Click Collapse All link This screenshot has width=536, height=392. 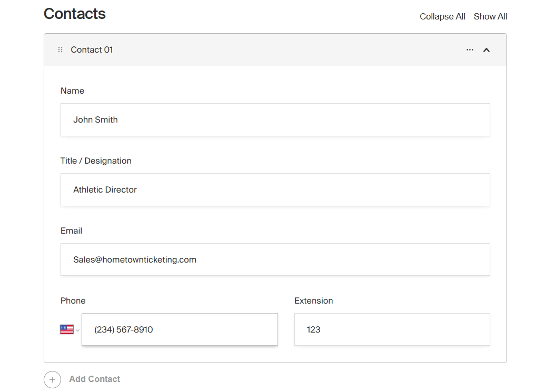tap(442, 16)
